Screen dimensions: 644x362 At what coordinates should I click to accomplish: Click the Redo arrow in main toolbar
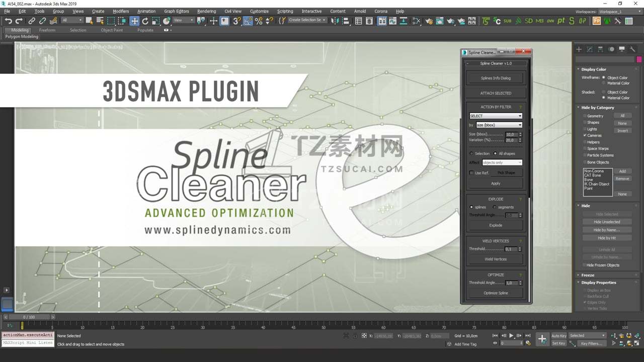19,21
